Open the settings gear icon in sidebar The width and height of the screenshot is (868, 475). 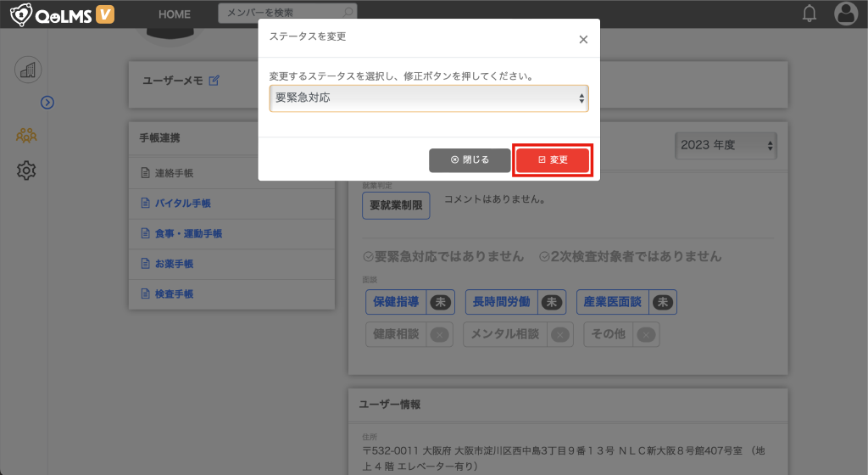coord(26,170)
